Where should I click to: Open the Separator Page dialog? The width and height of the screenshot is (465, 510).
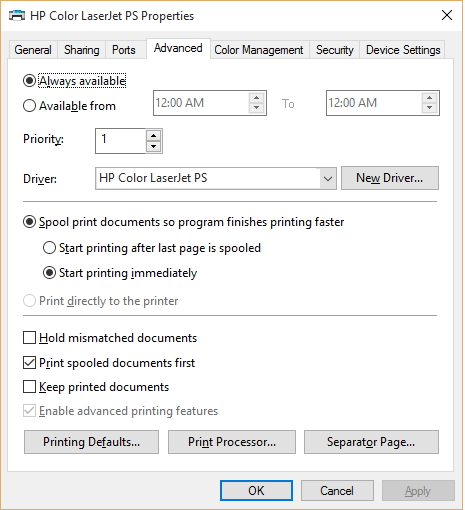[x=371, y=442]
